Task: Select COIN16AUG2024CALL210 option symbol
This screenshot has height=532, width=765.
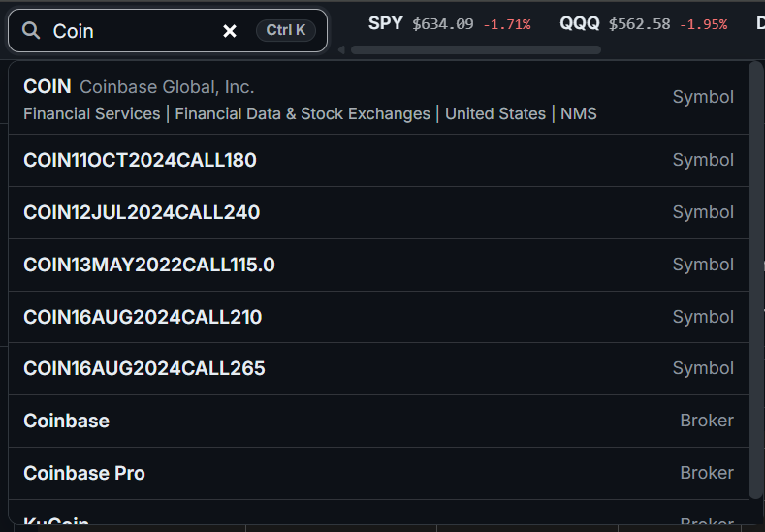Action: click(378, 317)
